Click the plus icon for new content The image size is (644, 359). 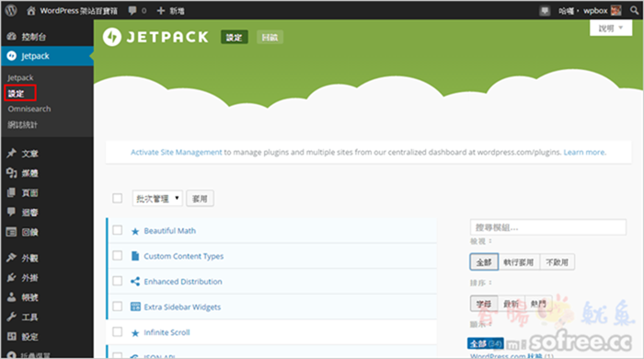coord(161,11)
